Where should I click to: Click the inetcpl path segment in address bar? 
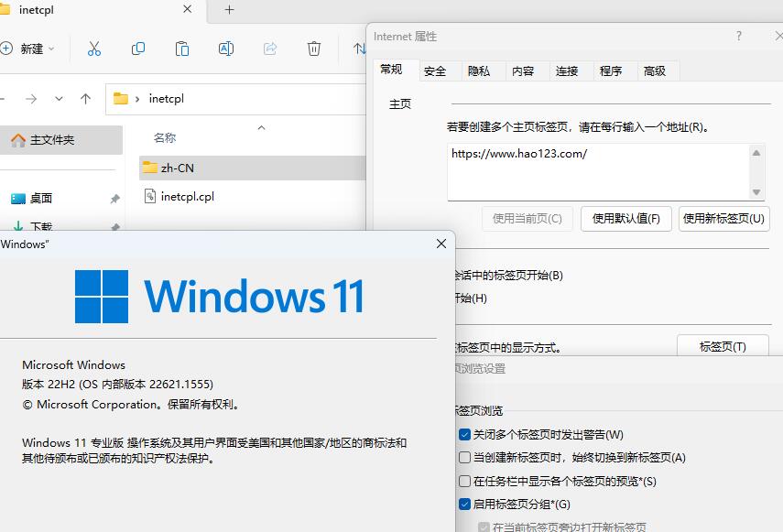[x=167, y=98]
